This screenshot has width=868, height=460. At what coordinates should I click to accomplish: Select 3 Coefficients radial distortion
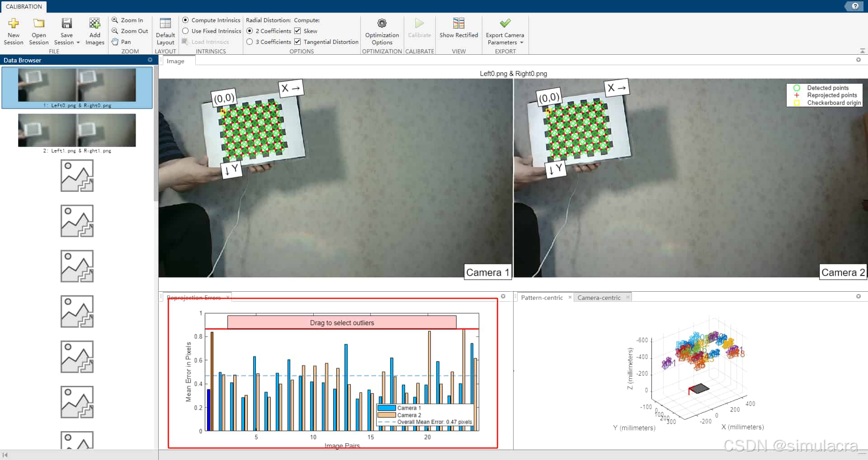pyautogui.click(x=250, y=42)
